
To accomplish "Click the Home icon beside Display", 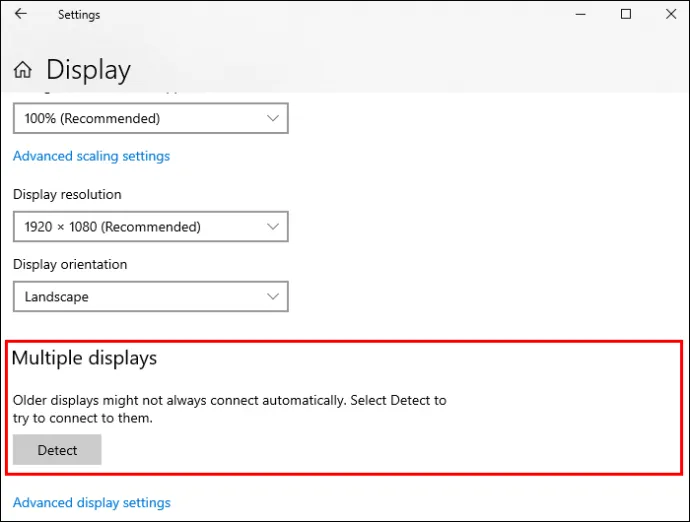I will point(23,70).
